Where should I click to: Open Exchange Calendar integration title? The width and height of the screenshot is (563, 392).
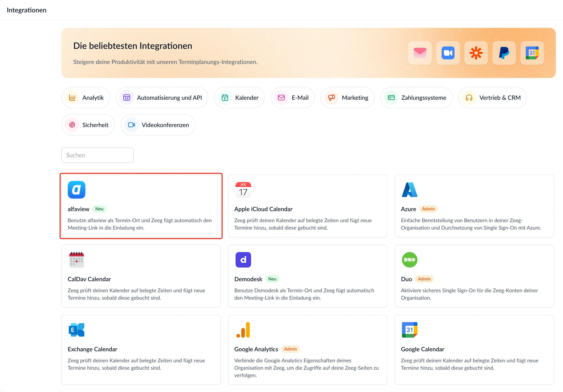pyautogui.click(x=92, y=349)
